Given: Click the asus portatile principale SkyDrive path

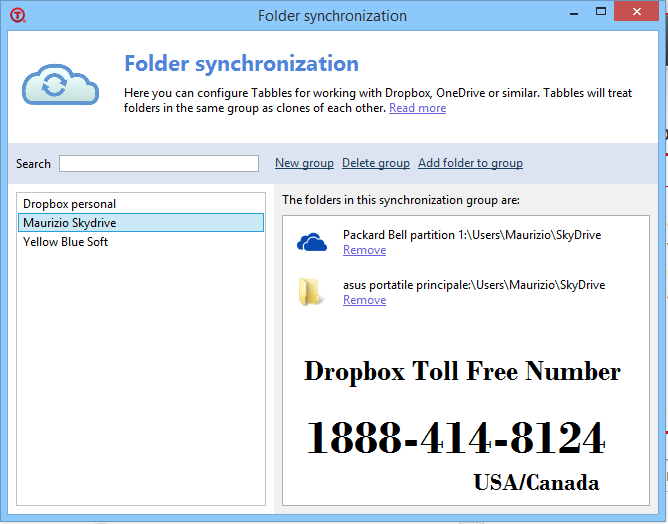Looking at the screenshot, I should 474,285.
